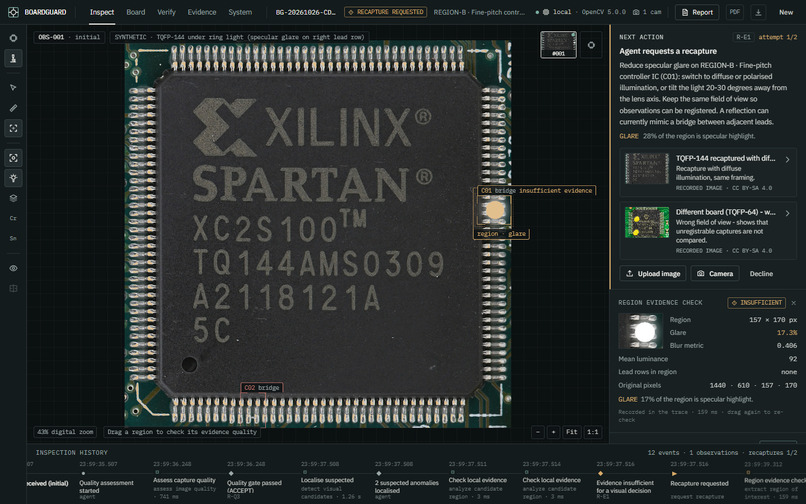The height and width of the screenshot is (504, 806).
Task: Click the RECAPTURE REQUESTED status badge
Action: (x=386, y=12)
